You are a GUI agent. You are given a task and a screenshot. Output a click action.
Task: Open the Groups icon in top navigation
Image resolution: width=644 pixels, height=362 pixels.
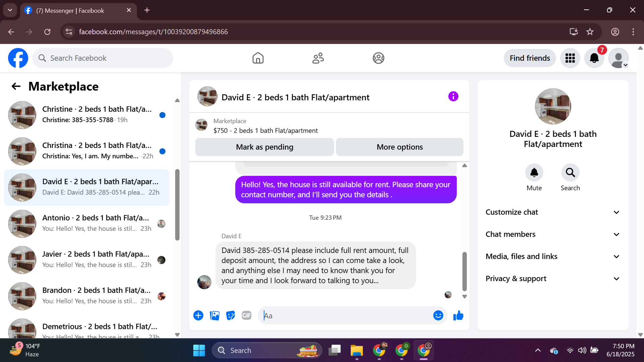pos(378,58)
